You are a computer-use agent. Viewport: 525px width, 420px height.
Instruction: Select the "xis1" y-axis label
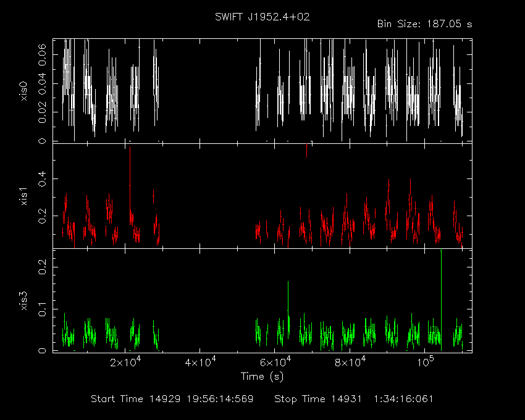click(23, 196)
